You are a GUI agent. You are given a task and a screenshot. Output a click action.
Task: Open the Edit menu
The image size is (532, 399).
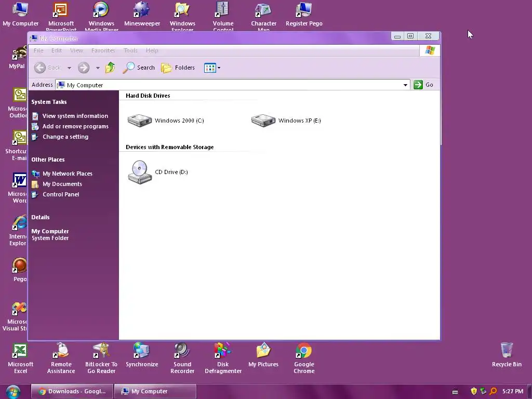pos(56,50)
